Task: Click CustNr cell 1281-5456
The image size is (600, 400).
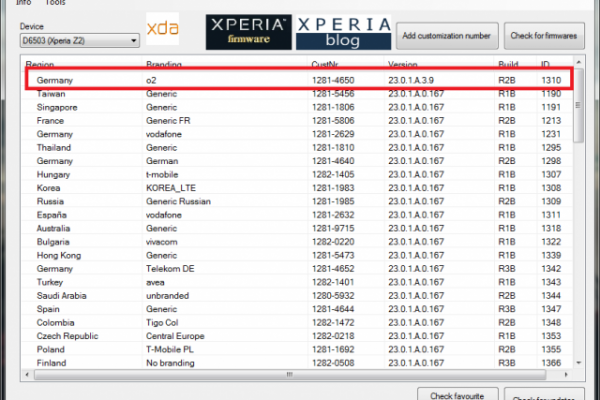Action: click(333, 94)
